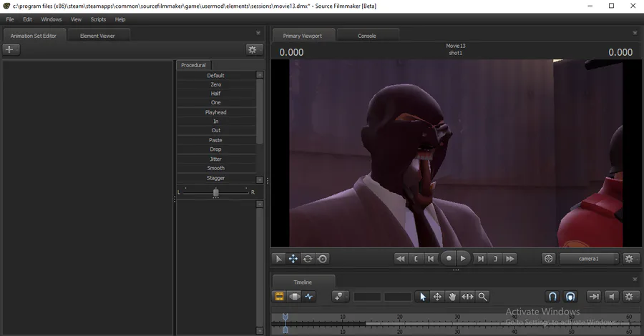Image resolution: width=644 pixels, height=336 pixels.
Task: Switch to Element Viewer tab
Action: pyautogui.click(x=97, y=36)
